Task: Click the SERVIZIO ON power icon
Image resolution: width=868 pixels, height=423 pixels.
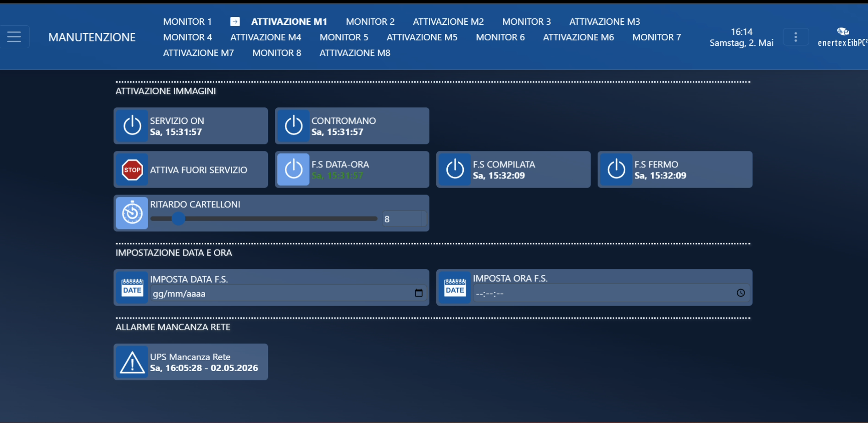Action: (132, 126)
